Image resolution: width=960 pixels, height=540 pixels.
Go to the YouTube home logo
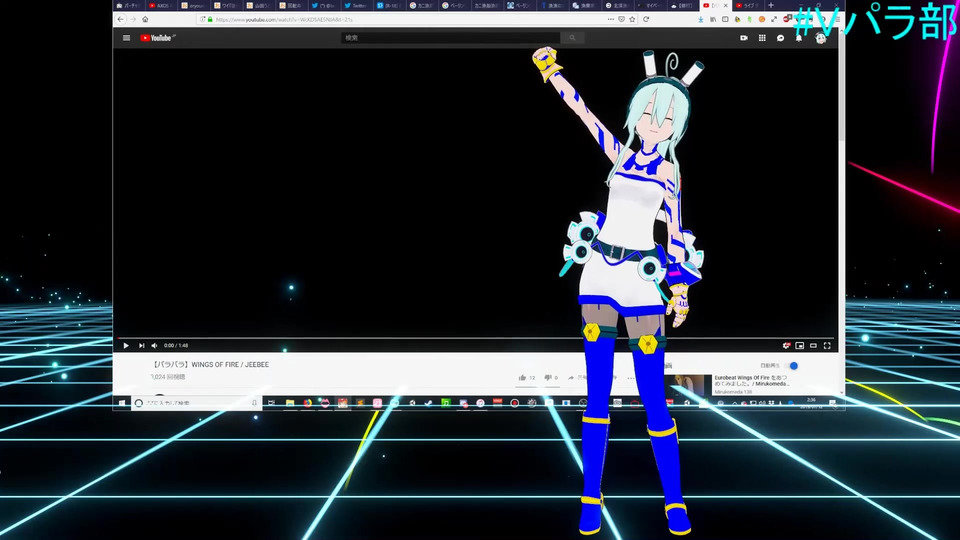[x=157, y=38]
